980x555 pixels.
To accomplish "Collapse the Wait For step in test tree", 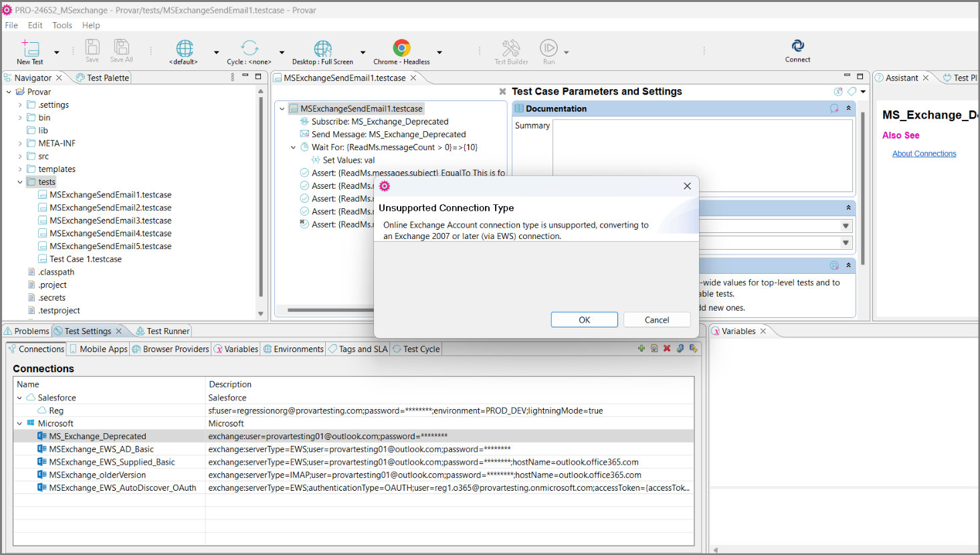I will (x=293, y=147).
